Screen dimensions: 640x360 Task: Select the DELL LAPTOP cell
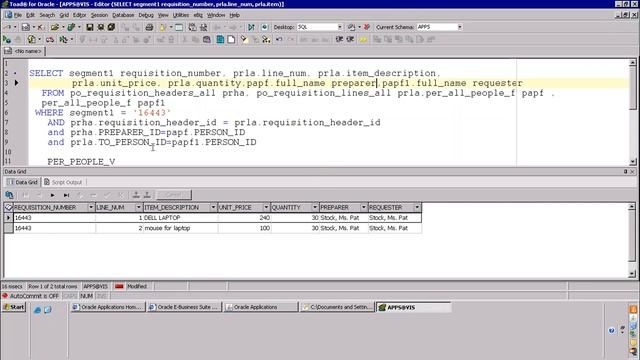tap(180, 218)
